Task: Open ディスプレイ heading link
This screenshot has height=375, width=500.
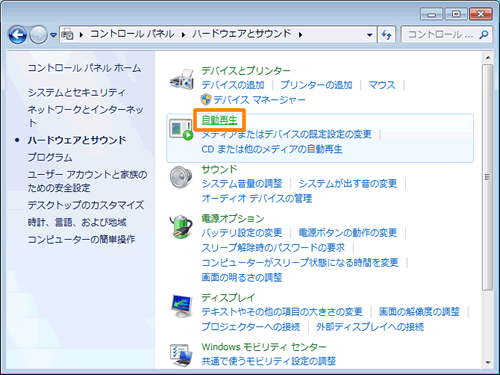Action: [228, 297]
